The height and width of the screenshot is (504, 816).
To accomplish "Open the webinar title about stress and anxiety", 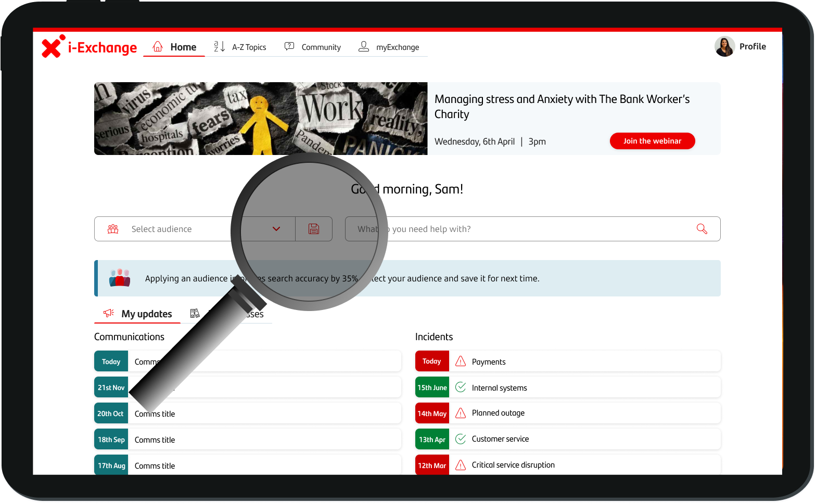I will coord(562,107).
